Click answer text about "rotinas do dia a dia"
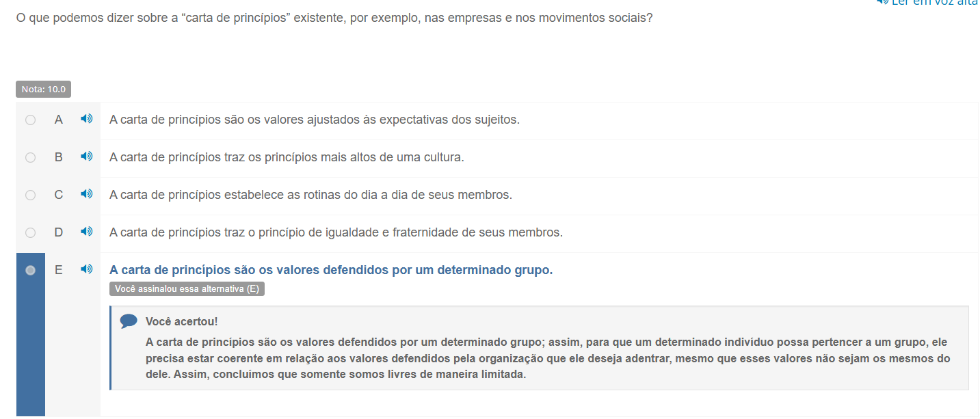This screenshot has width=980, height=419. click(310, 195)
